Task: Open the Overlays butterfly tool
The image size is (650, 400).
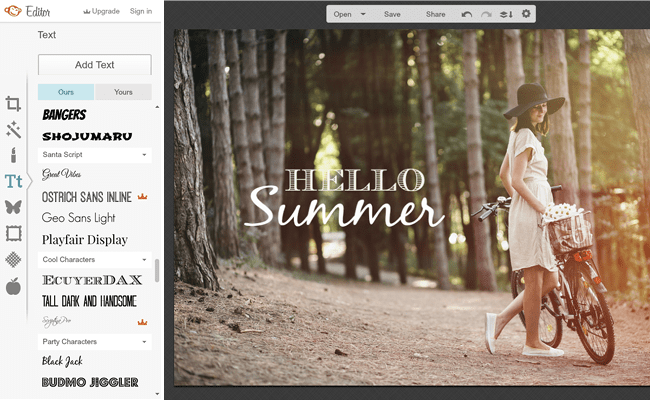Action: (x=13, y=207)
